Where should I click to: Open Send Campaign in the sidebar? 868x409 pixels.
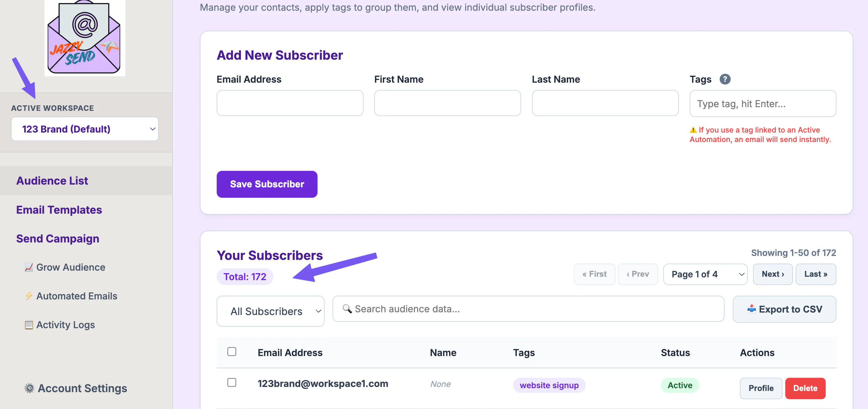[58, 238]
